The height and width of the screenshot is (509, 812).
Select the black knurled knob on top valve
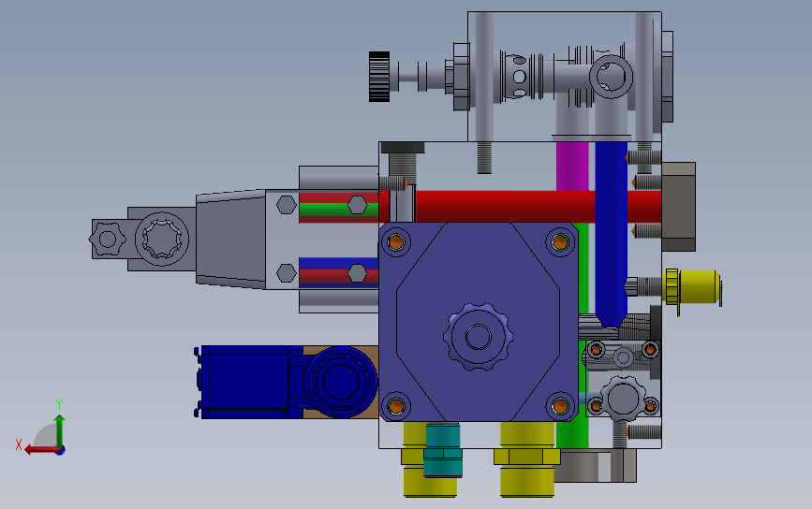click(379, 77)
